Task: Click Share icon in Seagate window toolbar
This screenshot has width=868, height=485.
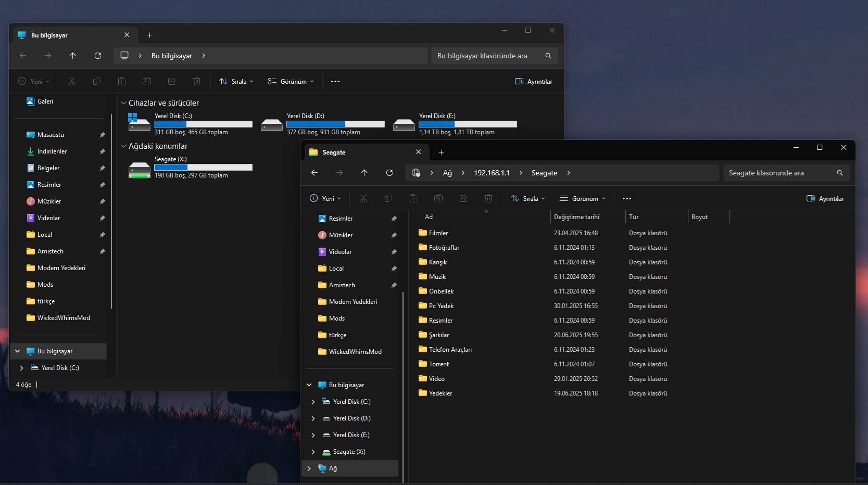Action: [463, 198]
